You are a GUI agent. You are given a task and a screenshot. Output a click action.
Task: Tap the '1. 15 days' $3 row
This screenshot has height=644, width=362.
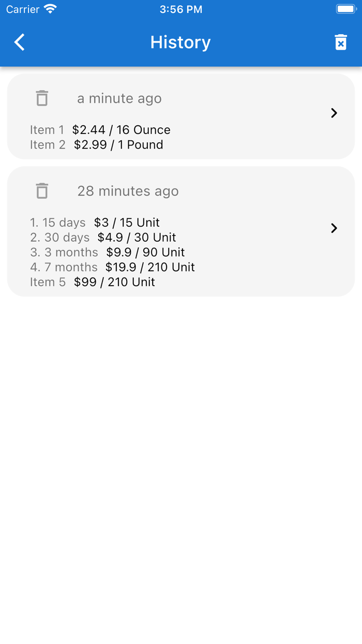95,223
